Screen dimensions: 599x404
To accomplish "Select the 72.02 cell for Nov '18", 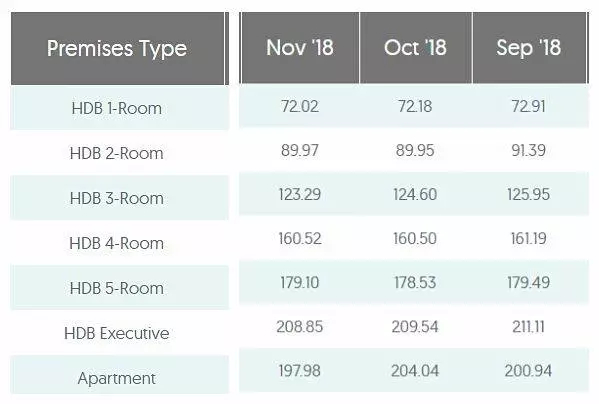I will [x=300, y=106].
